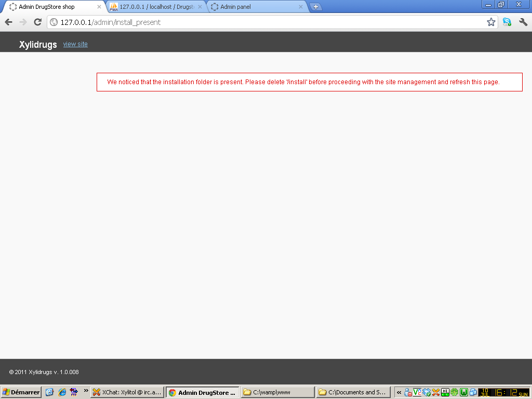Click the blue gear tray icon

tap(427, 393)
